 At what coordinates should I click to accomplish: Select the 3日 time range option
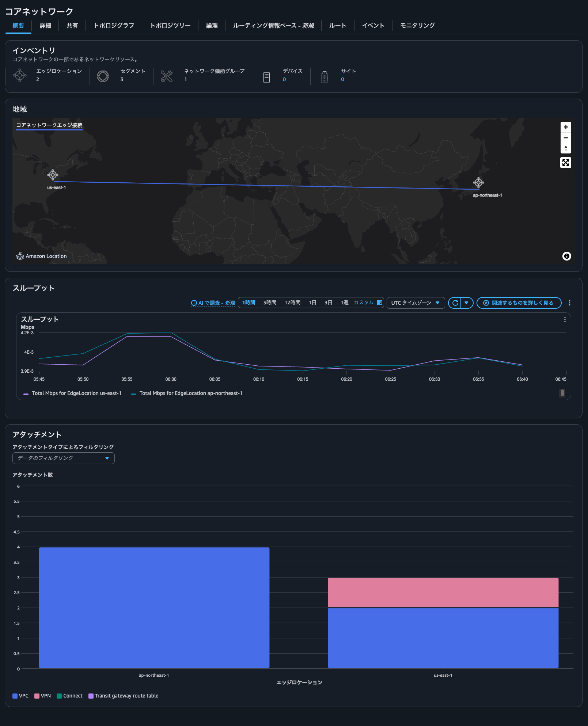pos(328,303)
